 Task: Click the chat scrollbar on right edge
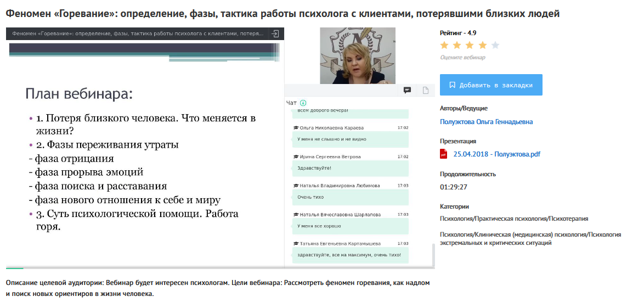[432, 253]
